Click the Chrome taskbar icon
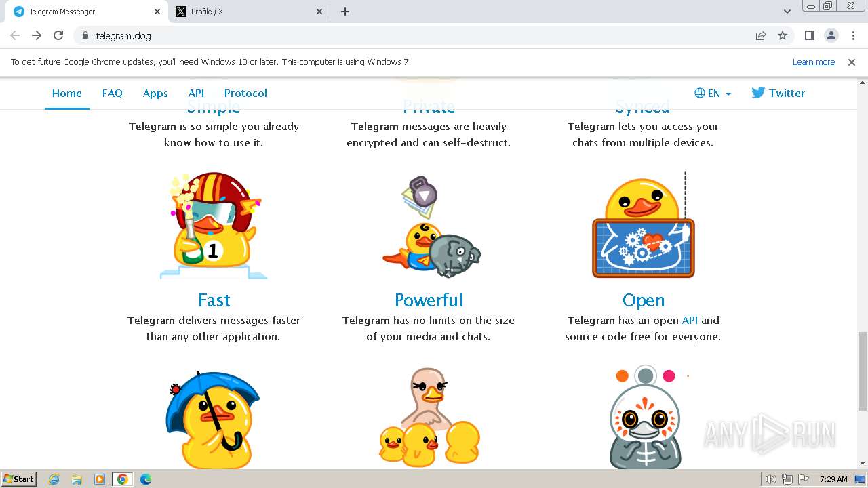Screen dimensions: 868x488 [123, 479]
